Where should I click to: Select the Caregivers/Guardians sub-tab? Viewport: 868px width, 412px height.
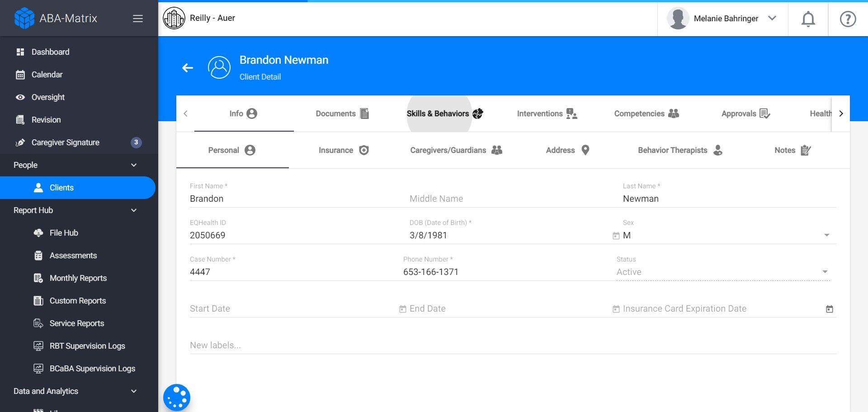click(x=457, y=150)
